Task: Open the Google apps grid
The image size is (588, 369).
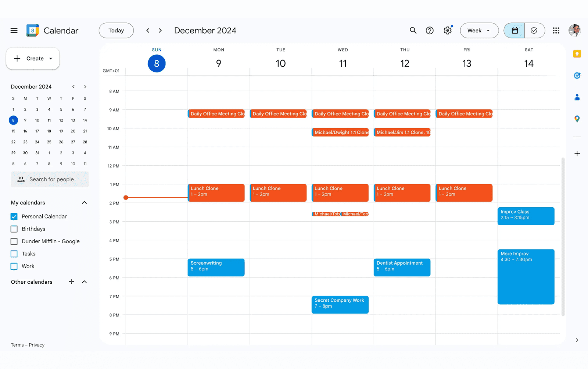Action: (x=556, y=31)
